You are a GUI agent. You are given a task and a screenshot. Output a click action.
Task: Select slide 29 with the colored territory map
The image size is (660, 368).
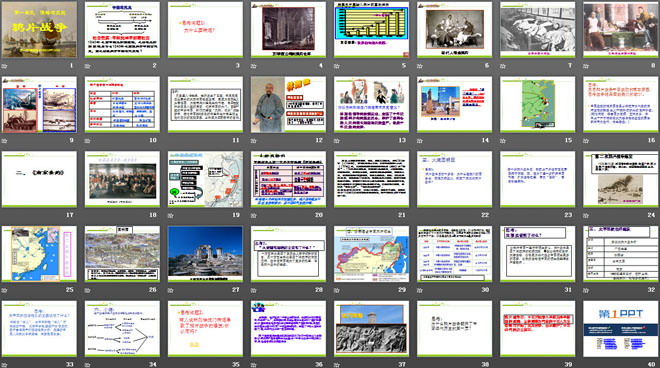372,254
